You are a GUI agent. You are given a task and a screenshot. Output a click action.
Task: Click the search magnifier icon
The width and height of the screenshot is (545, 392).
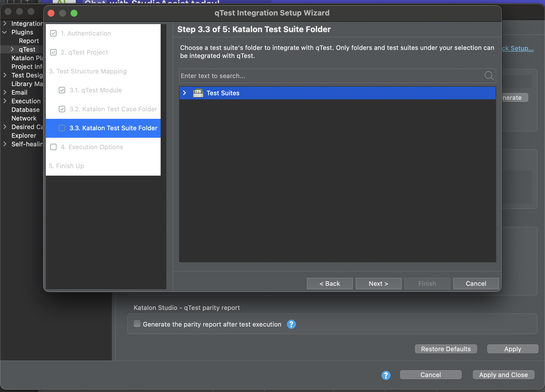click(489, 76)
